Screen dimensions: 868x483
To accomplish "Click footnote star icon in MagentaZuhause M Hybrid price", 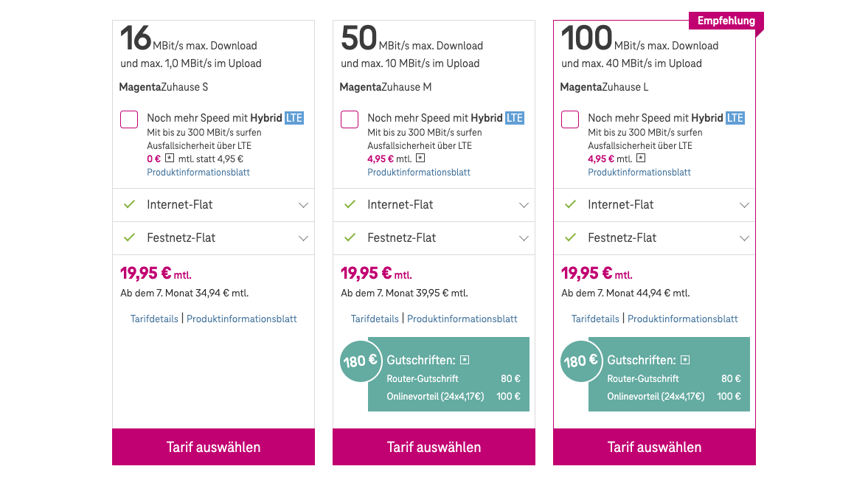I will point(420,159).
